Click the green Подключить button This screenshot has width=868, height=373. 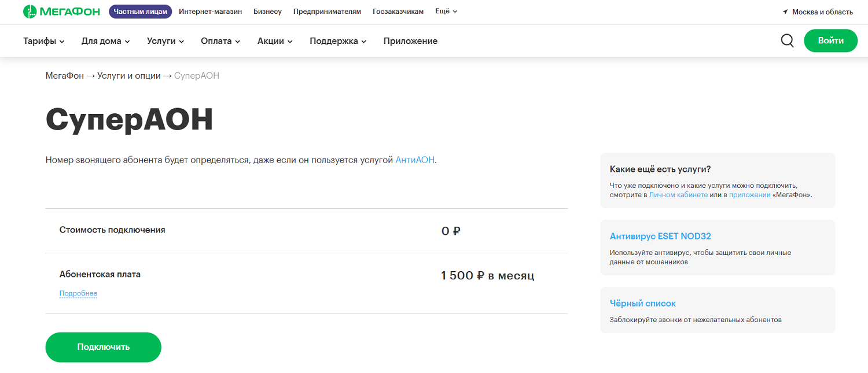[x=104, y=347]
